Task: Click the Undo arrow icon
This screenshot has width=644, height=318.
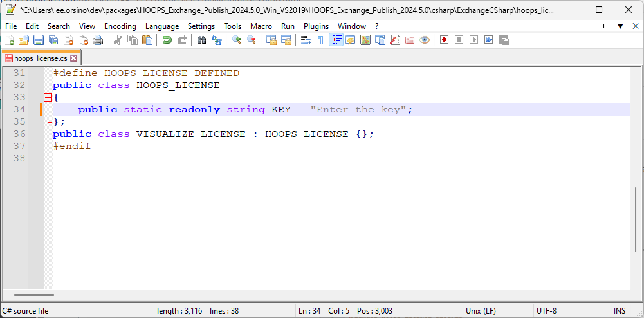Action: pos(167,40)
